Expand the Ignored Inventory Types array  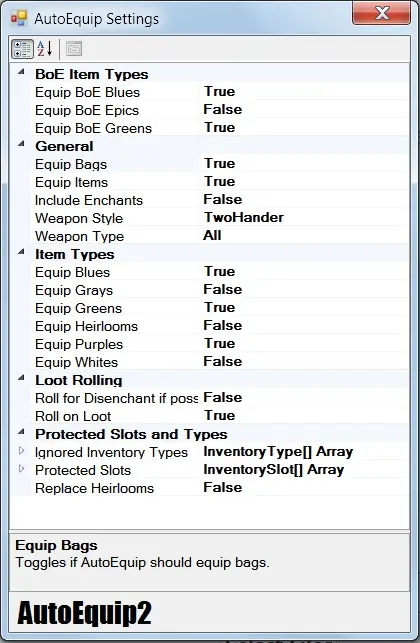coord(22,451)
